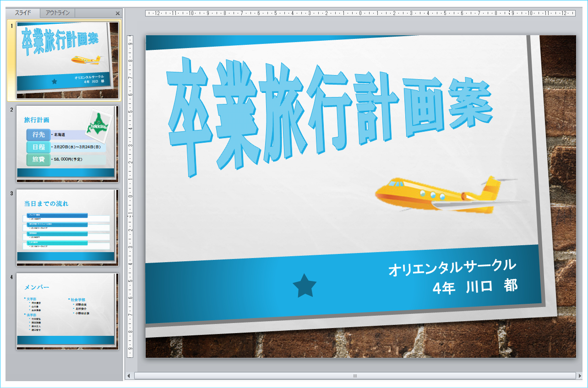Click the horizontal scrollbar right arrow
The width and height of the screenshot is (588, 388).
576,376
